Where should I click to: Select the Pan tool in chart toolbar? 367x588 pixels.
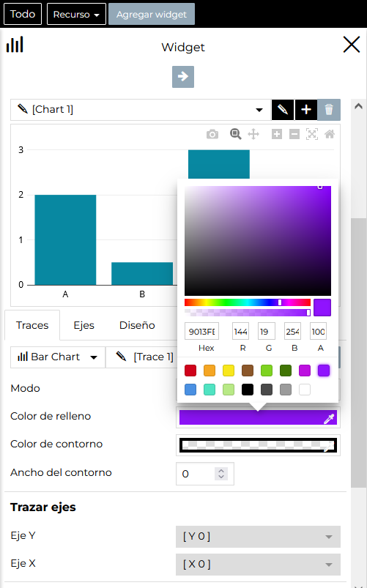tap(253, 134)
